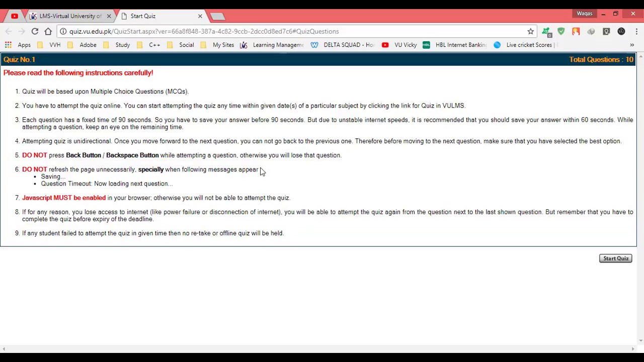Image resolution: width=644 pixels, height=362 pixels.
Task: Open the Adobe bookmarks folder
Action: (82, 45)
